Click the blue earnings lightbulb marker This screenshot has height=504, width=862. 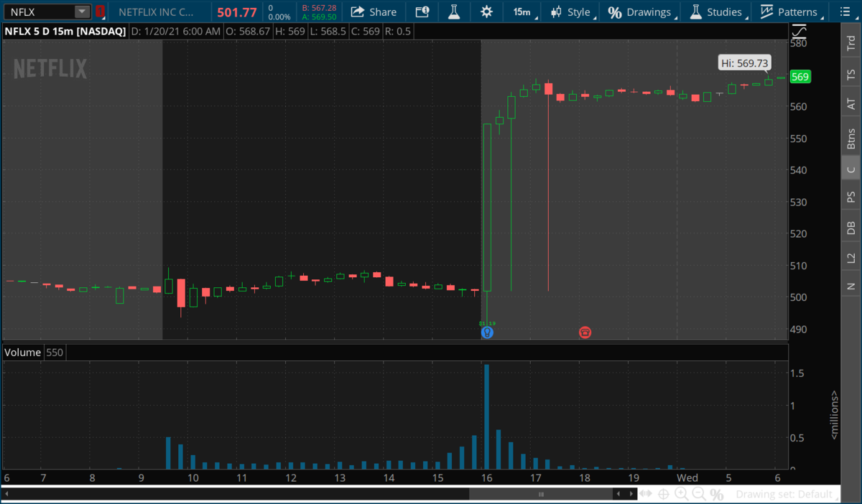pos(487,332)
